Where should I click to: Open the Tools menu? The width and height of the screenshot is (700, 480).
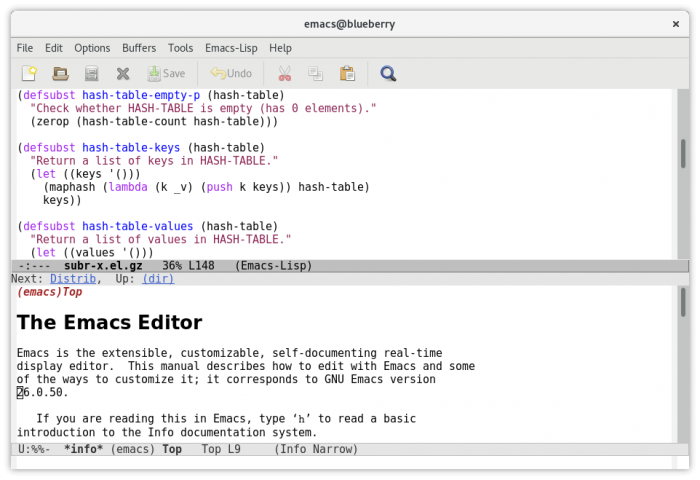click(181, 47)
